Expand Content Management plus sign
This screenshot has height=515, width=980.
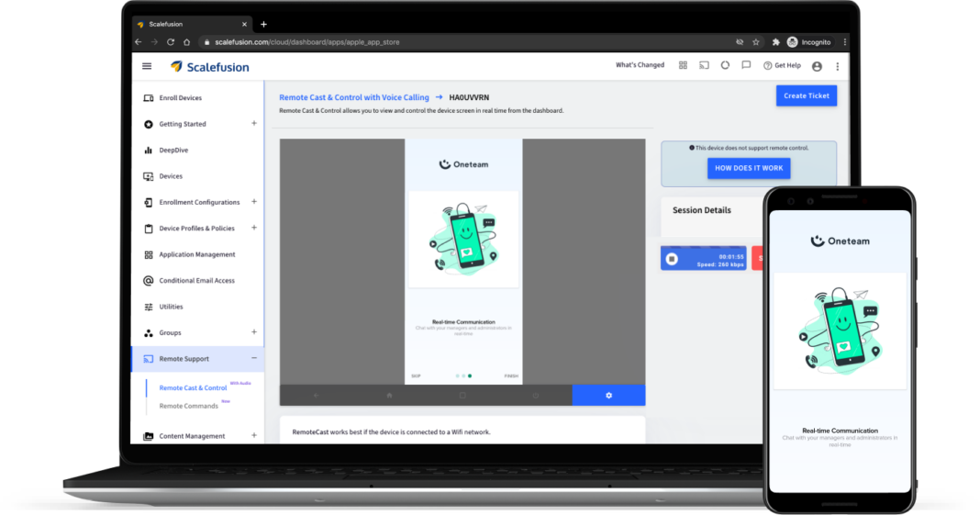coord(254,436)
